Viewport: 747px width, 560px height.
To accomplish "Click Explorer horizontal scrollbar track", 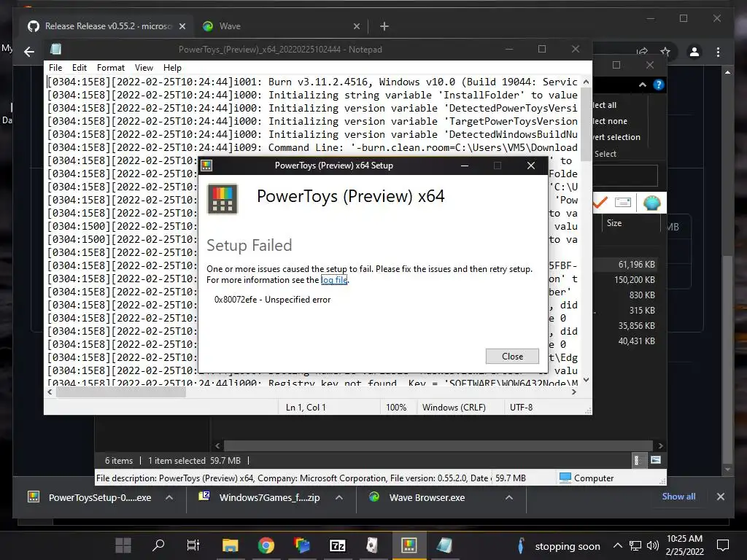I will (438, 446).
